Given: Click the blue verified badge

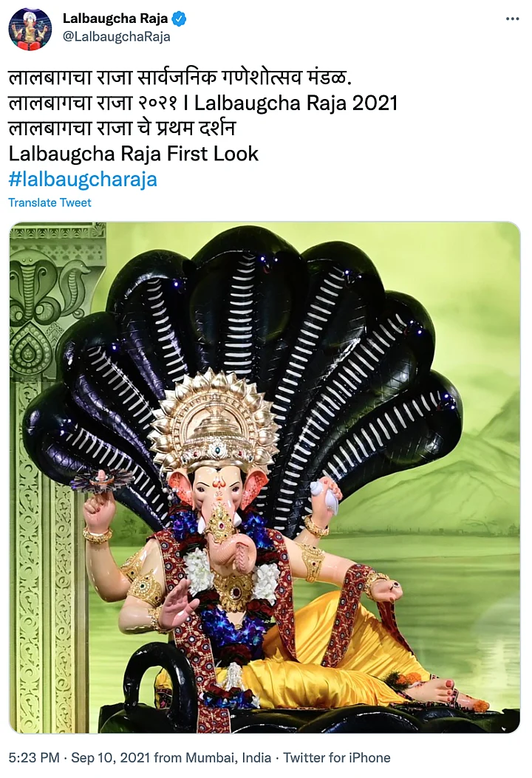Looking at the screenshot, I should (179, 19).
